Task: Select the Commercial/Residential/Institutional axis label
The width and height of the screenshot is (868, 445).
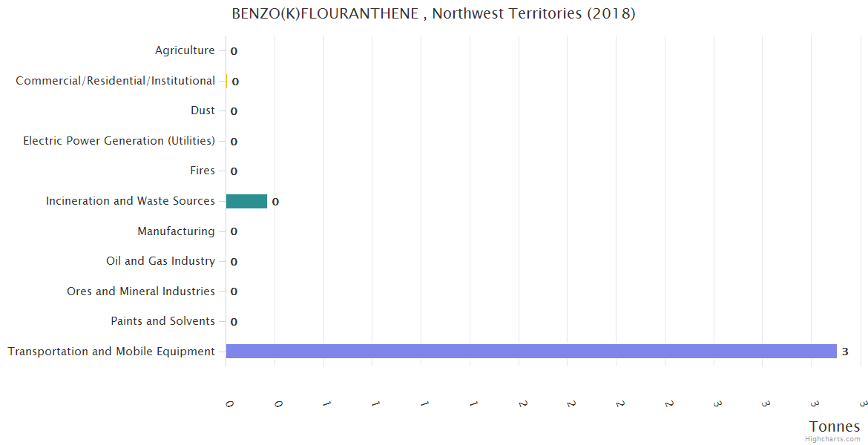Action: (x=115, y=81)
